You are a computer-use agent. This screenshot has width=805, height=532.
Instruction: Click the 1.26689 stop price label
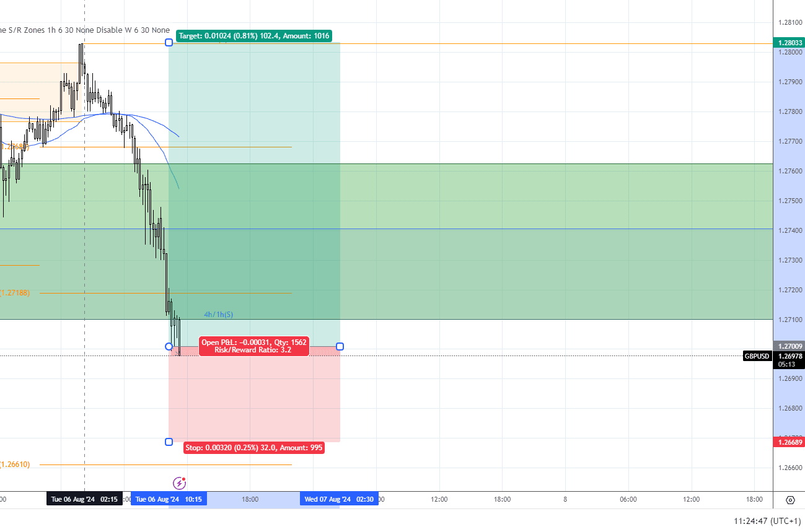789,442
